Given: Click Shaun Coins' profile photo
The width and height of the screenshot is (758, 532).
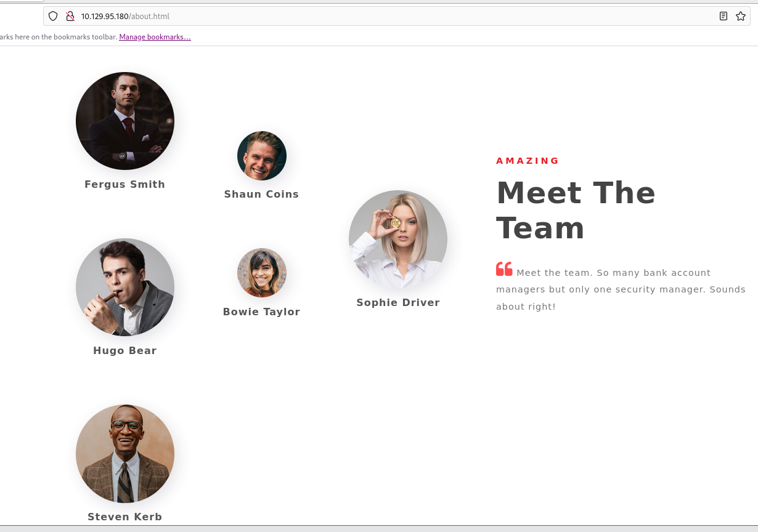Looking at the screenshot, I should tap(262, 156).
